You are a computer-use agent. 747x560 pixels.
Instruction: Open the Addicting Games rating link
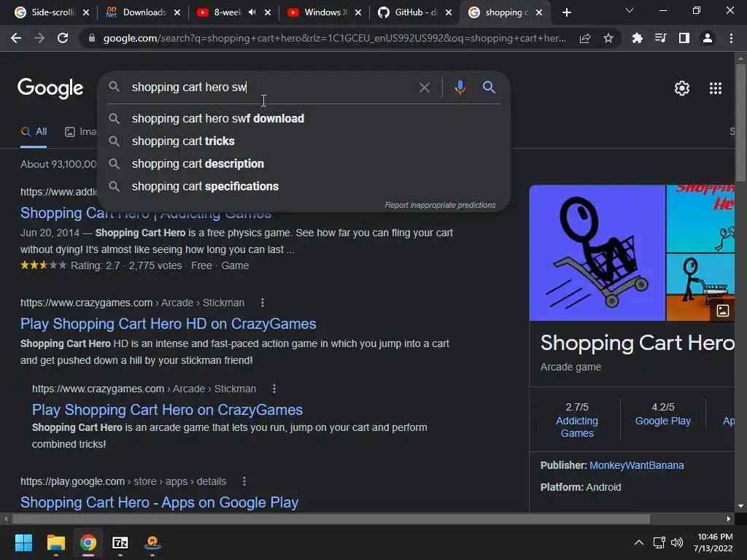576,427
